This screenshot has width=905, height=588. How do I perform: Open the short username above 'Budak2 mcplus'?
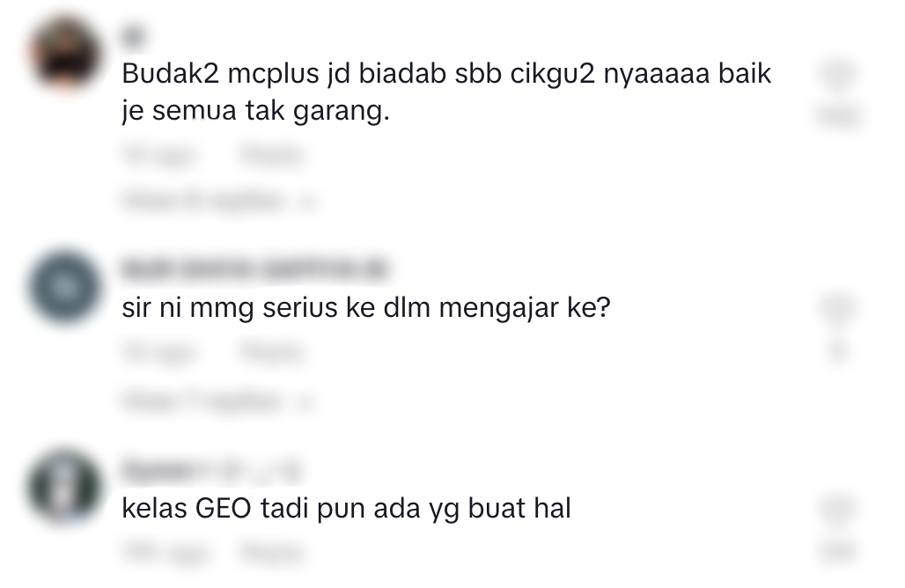pyautogui.click(x=132, y=37)
